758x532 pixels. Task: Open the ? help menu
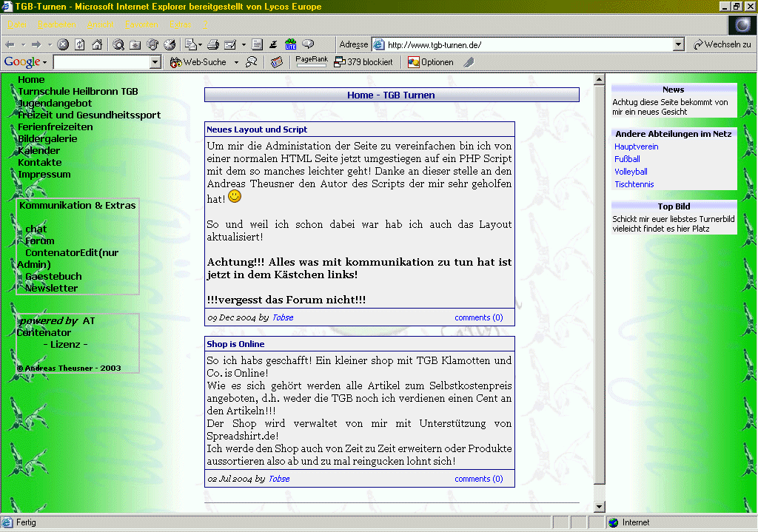coord(205,24)
